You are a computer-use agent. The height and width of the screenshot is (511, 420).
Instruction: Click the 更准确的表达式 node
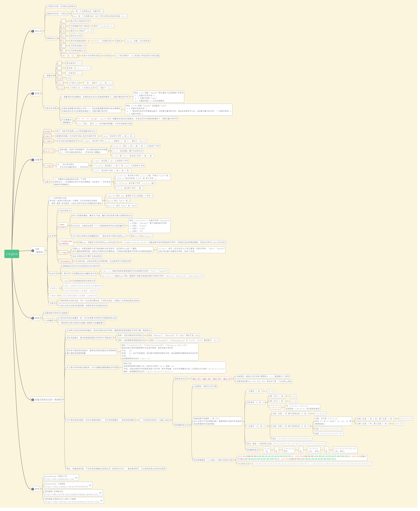[181, 425]
